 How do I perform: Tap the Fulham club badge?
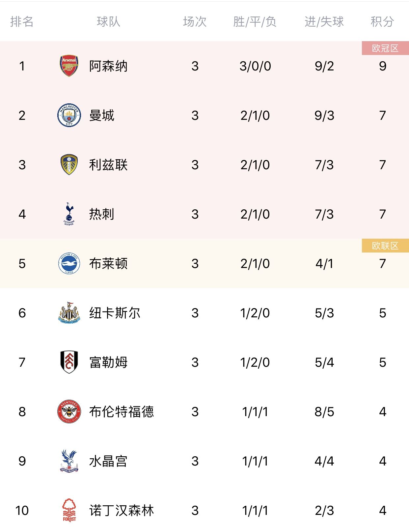tap(69, 362)
